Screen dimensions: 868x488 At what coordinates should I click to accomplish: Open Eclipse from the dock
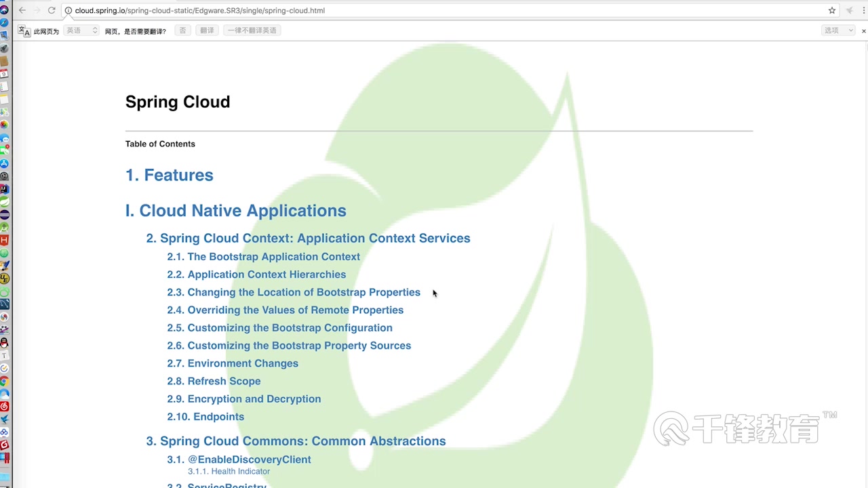click(4, 215)
